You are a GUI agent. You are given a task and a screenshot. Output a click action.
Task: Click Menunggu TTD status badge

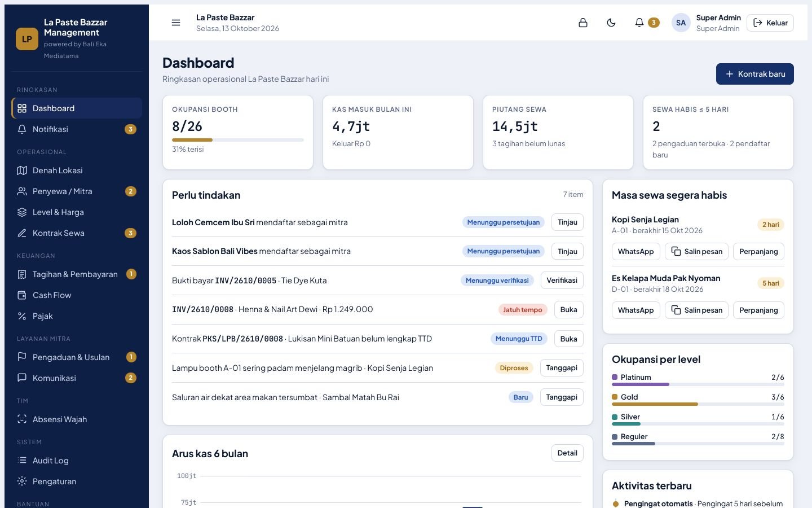pos(519,339)
